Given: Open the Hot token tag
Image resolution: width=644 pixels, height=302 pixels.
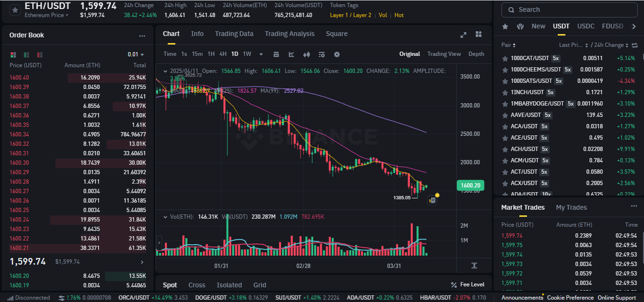Looking at the screenshot, I should (399, 15).
